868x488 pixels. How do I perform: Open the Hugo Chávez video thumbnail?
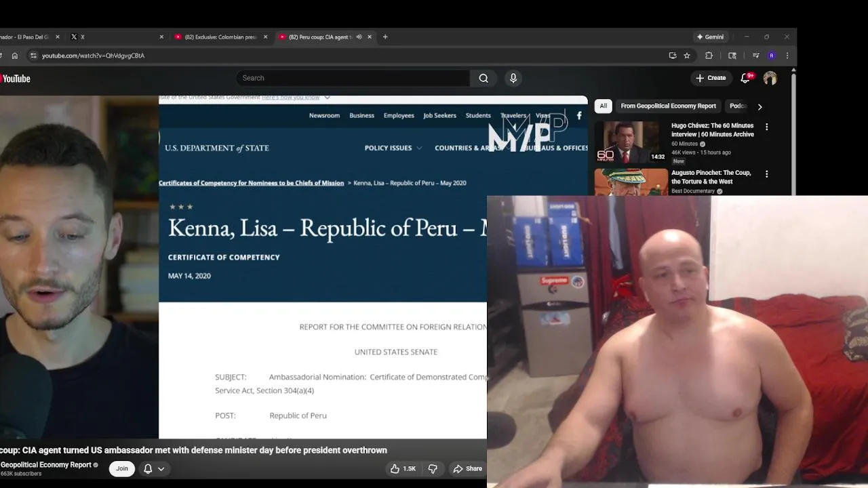pyautogui.click(x=631, y=142)
